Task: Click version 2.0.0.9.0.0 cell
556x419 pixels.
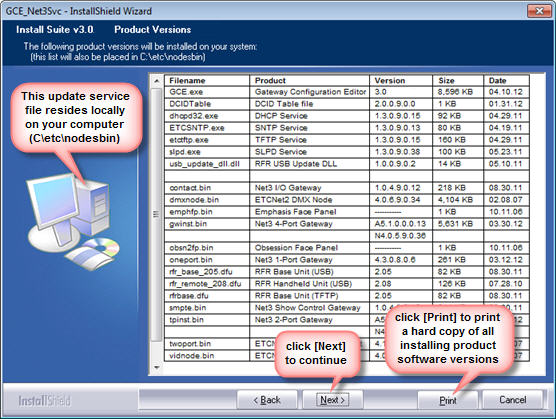Action: pyautogui.click(x=401, y=104)
